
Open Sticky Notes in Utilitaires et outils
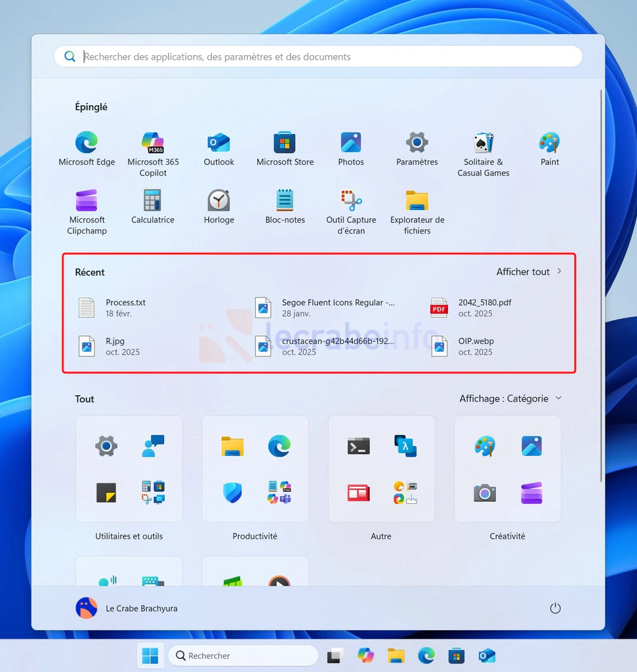point(106,492)
